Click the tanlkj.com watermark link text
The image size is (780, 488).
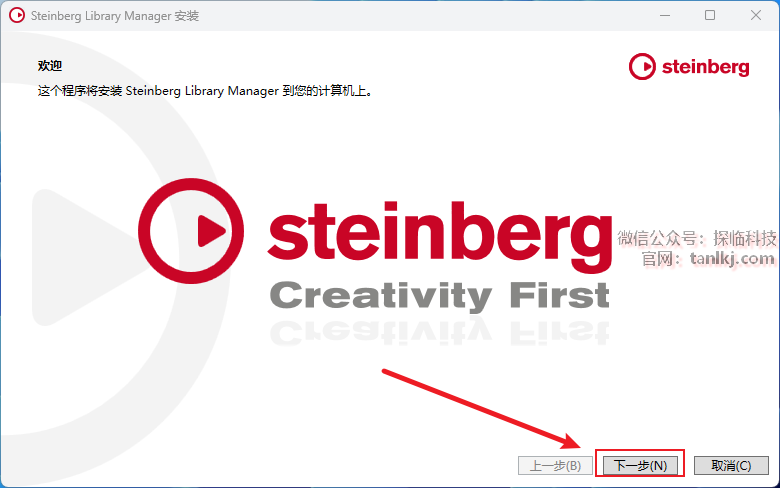click(x=732, y=259)
